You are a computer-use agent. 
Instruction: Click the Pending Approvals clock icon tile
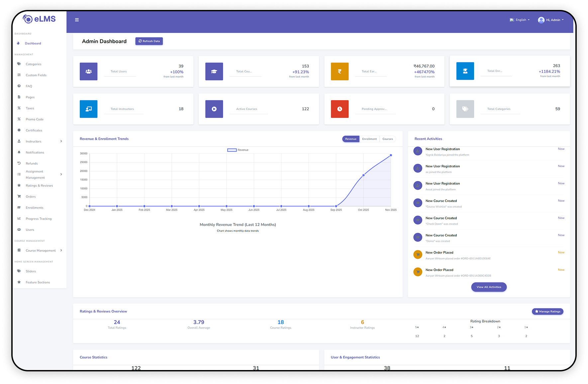[340, 109]
